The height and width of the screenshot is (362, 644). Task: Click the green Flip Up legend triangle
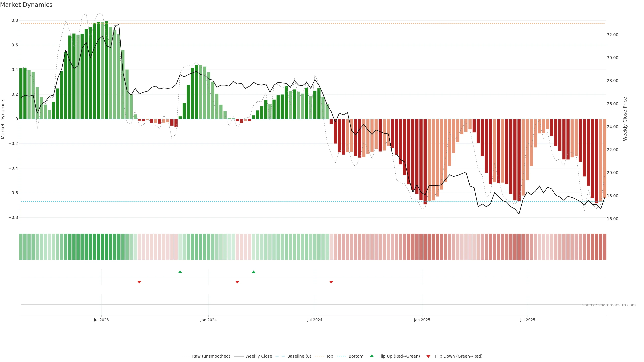(x=372, y=356)
